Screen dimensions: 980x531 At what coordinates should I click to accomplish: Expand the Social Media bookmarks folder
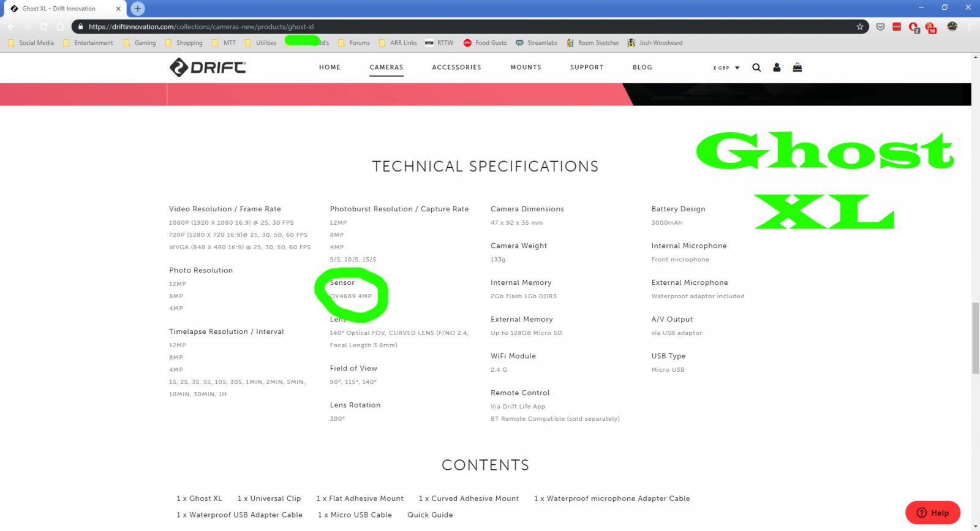pyautogui.click(x=31, y=43)
